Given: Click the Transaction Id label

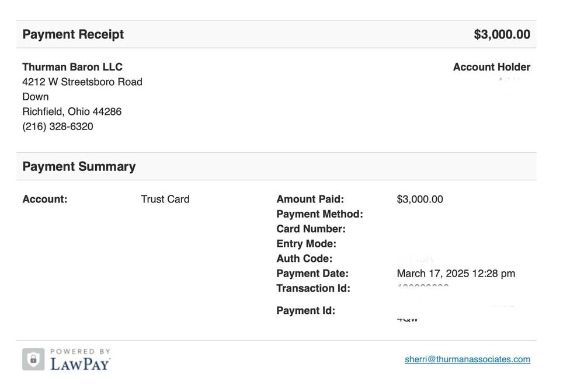Looking at the screenshot, I should [x=313, y=288].
